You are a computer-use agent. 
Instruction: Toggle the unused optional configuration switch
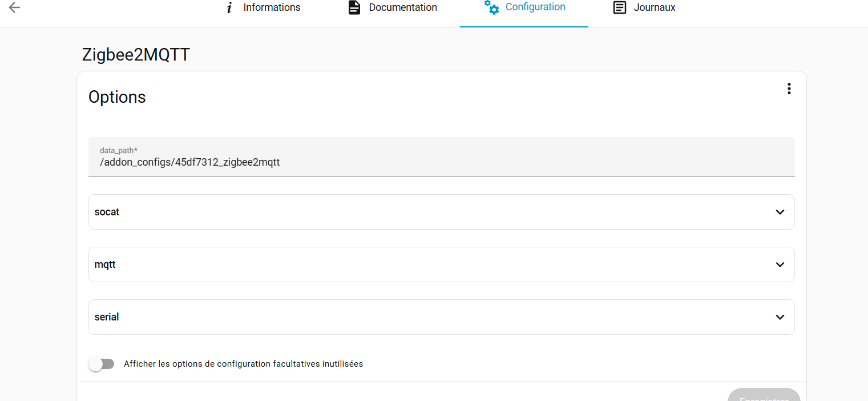point(102,364)
